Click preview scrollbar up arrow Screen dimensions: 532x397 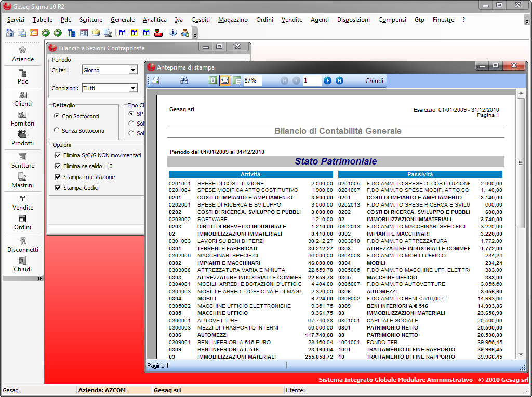point(521,93)
